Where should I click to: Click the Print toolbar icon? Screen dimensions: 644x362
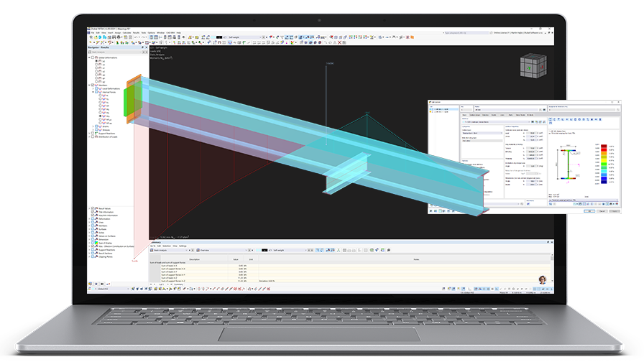coord(119,37)
